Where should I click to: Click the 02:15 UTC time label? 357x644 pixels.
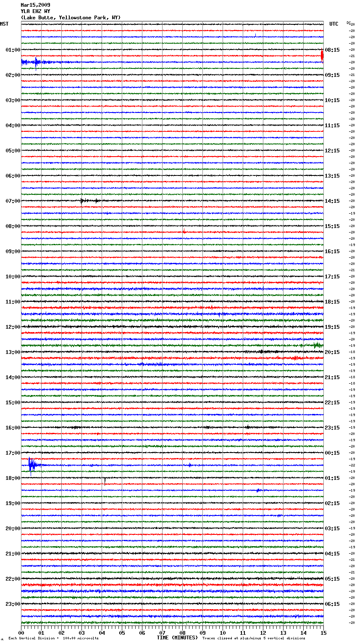coord(332,503)
